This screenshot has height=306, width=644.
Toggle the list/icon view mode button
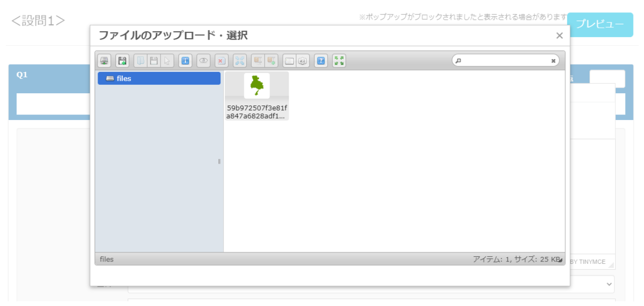[289, 61]
